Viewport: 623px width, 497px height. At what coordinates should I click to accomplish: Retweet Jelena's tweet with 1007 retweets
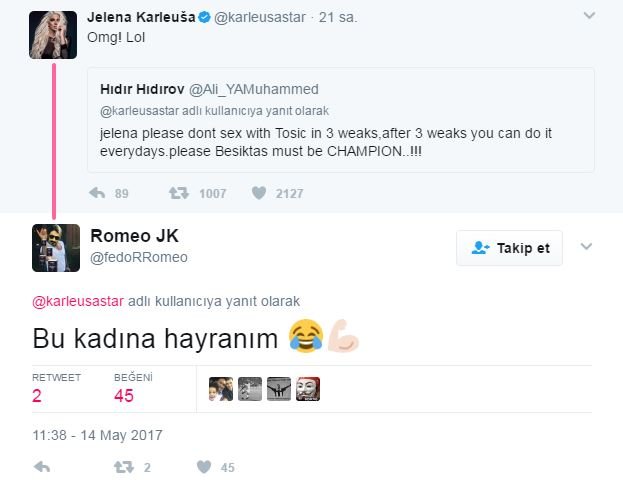pyautogui.click(x=179, y=193)
